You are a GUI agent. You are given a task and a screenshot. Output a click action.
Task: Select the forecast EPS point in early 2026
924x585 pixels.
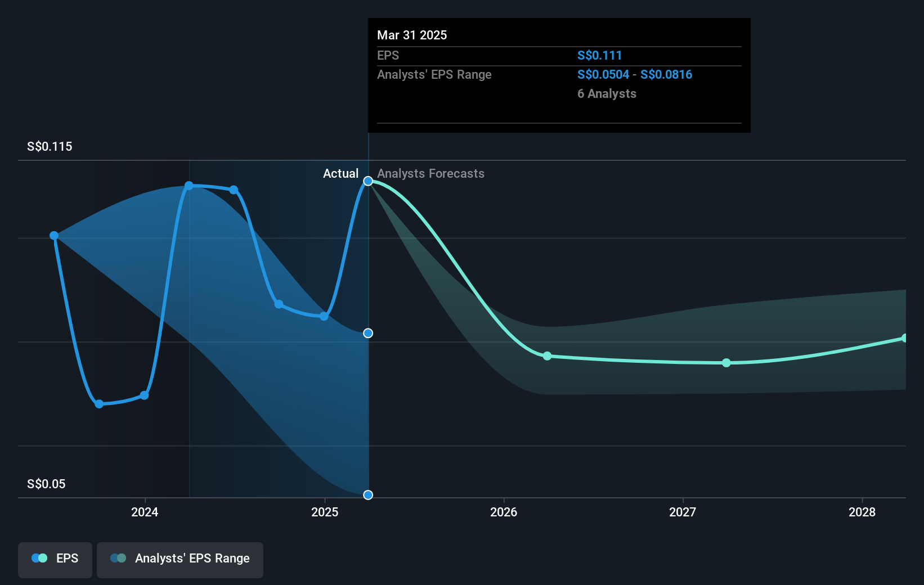tap(548, 356)
